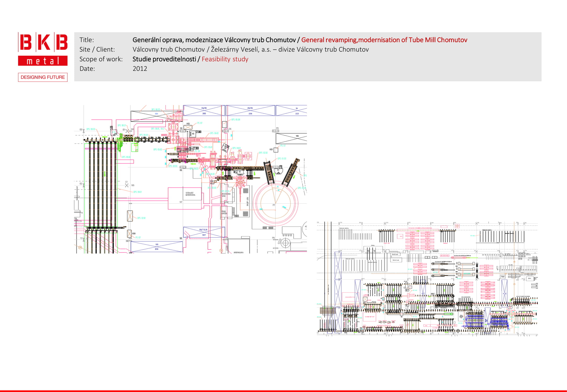Click the crossed HS3 box symbol
567x392 pixels.
[188, 127]
